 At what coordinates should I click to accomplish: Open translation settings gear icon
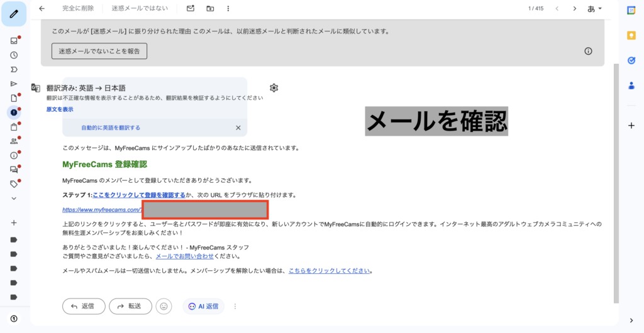274,88
